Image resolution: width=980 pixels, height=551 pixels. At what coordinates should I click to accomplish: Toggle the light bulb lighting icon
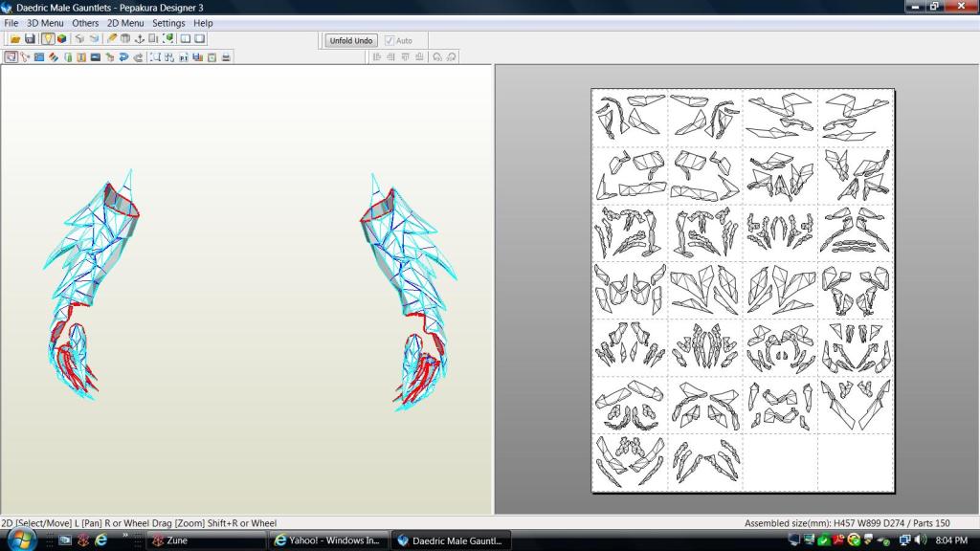(48, 38)
